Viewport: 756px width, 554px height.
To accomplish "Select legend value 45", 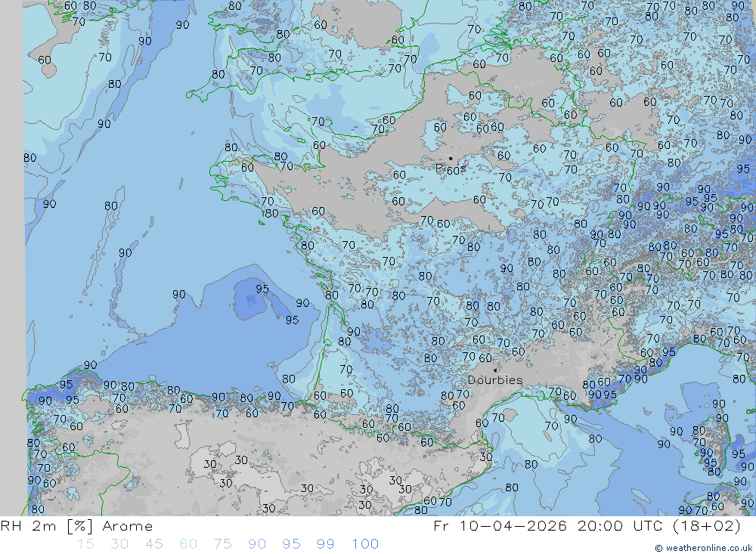I will [153, 544].
